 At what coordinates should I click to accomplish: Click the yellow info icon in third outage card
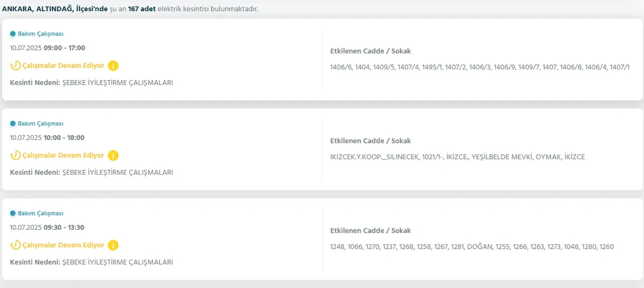tap(113, 245)
